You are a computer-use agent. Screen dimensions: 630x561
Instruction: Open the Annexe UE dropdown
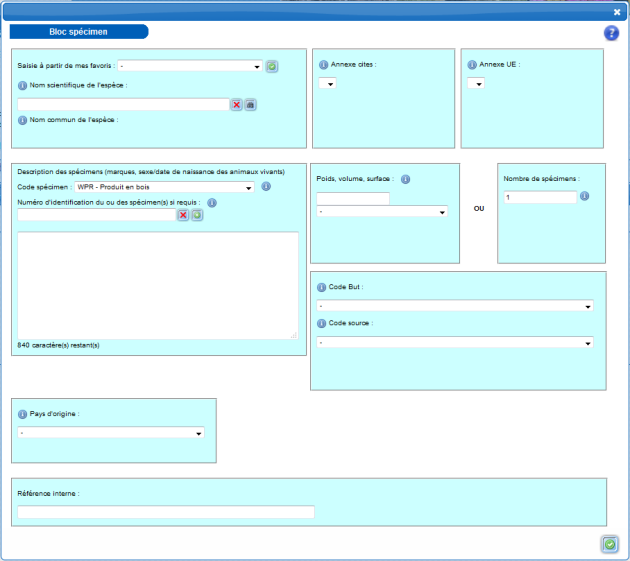coord(476,84)
